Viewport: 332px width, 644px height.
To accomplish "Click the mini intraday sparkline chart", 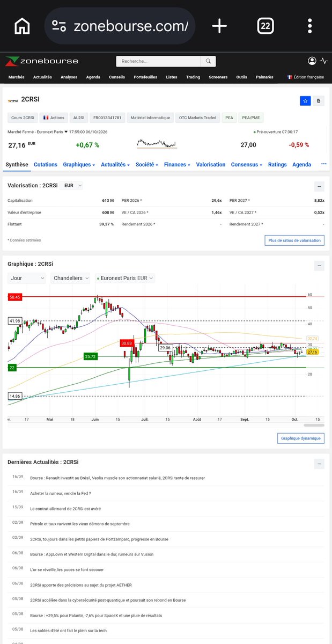I will pos(157,144).
